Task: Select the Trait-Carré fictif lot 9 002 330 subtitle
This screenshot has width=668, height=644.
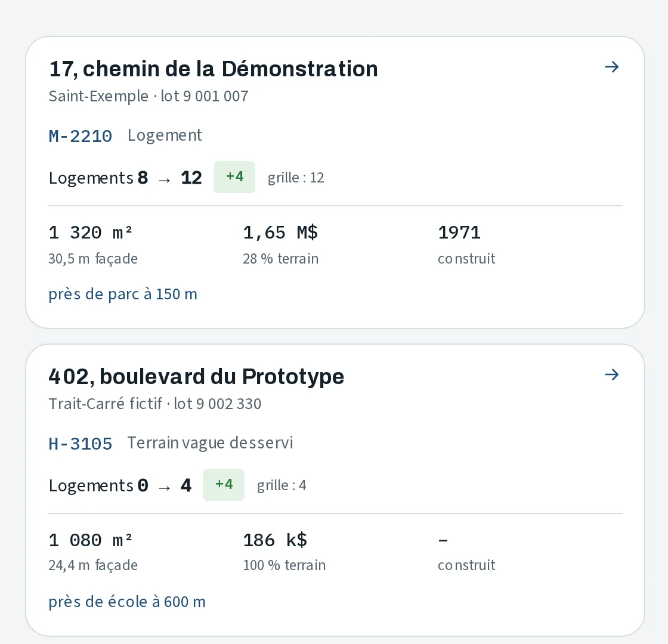Action: [x=154, y=404]
